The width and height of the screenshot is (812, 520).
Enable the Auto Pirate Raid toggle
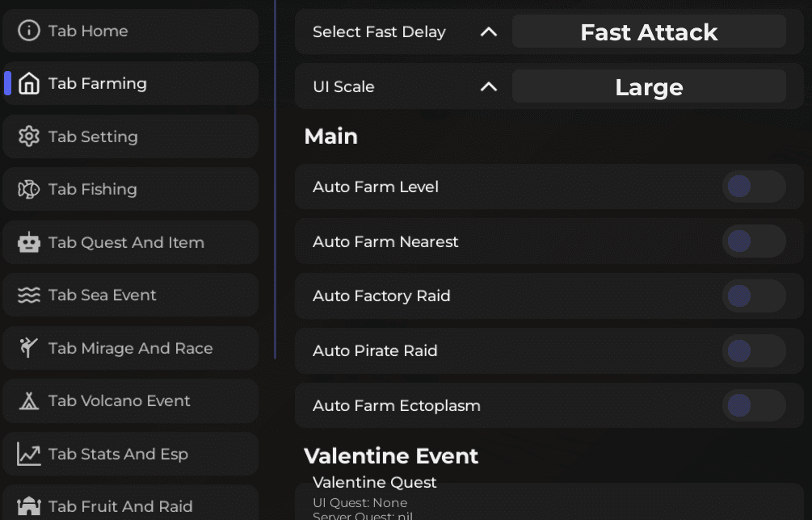[753, 351]
